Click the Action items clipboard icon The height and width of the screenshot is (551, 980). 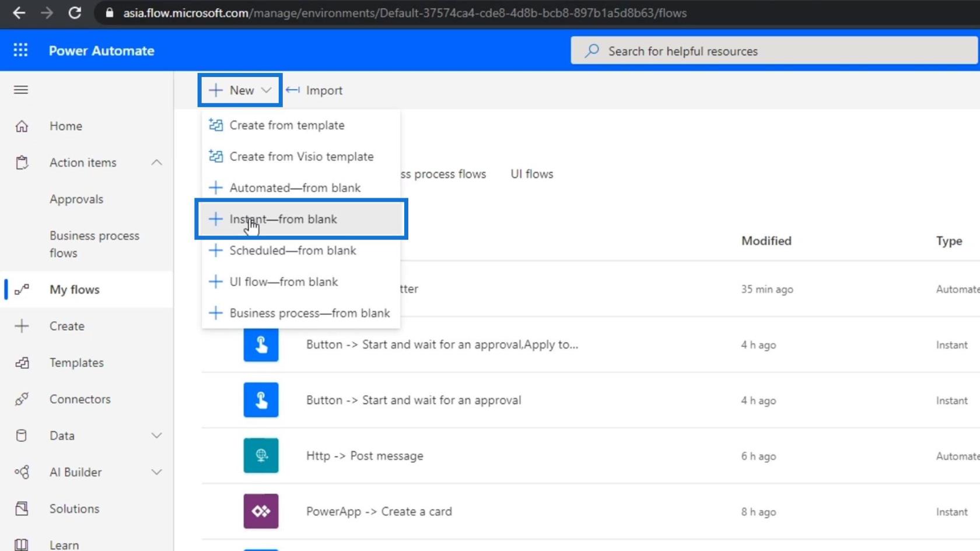22,163
